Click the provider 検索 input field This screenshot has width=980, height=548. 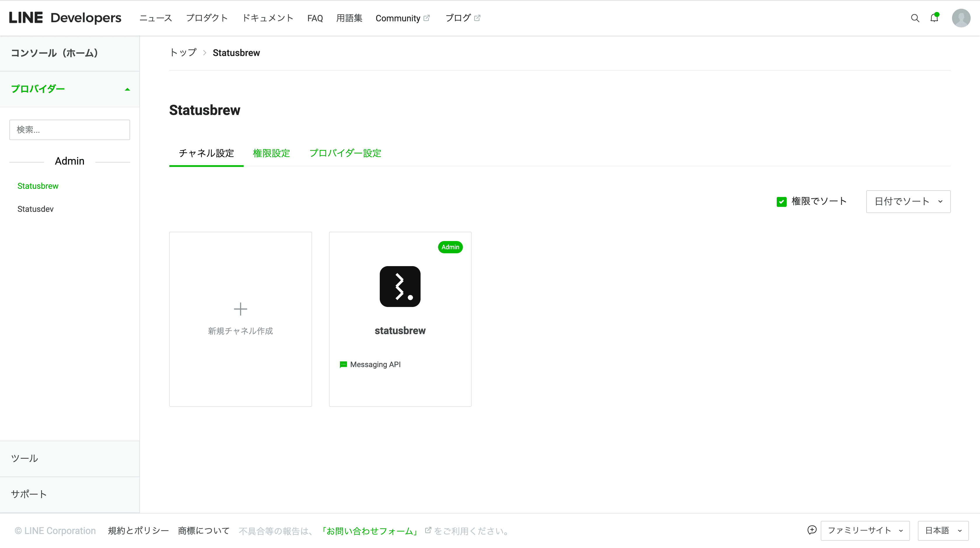pos(70,130)
